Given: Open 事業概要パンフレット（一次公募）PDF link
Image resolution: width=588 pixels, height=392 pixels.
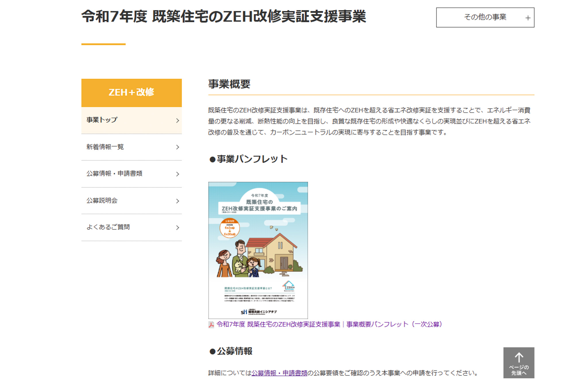Looking at the screenshot, I should point(329,324).
